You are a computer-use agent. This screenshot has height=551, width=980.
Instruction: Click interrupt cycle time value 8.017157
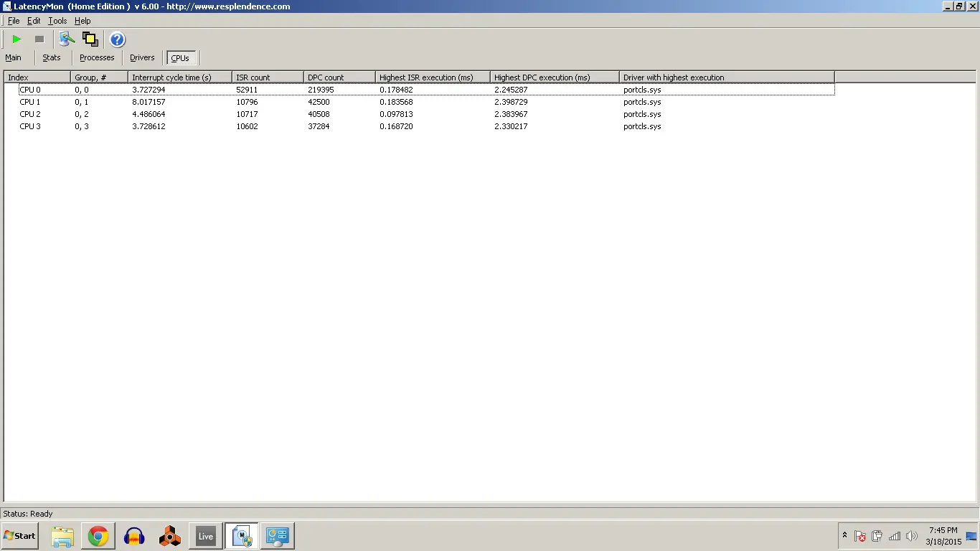149,102
